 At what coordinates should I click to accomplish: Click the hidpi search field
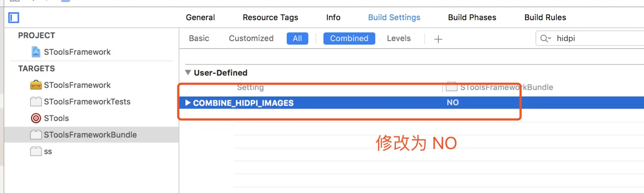597,39
